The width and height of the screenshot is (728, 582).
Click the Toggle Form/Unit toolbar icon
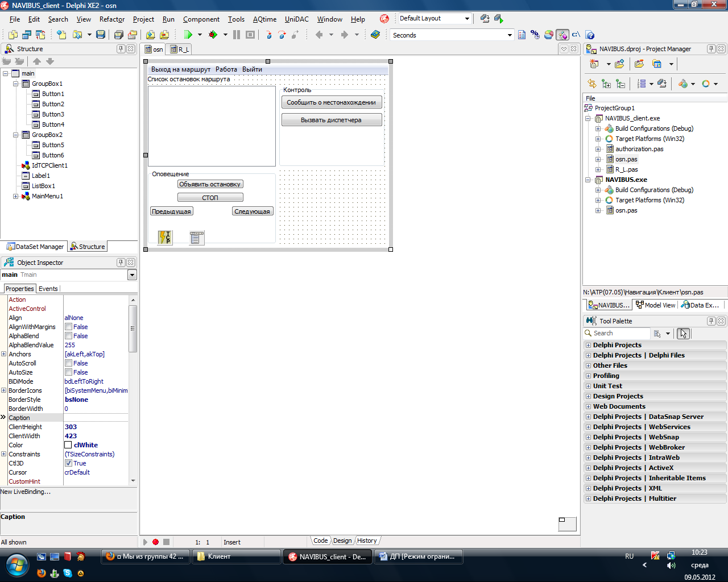pyautogui.click(x=40, y=35)
